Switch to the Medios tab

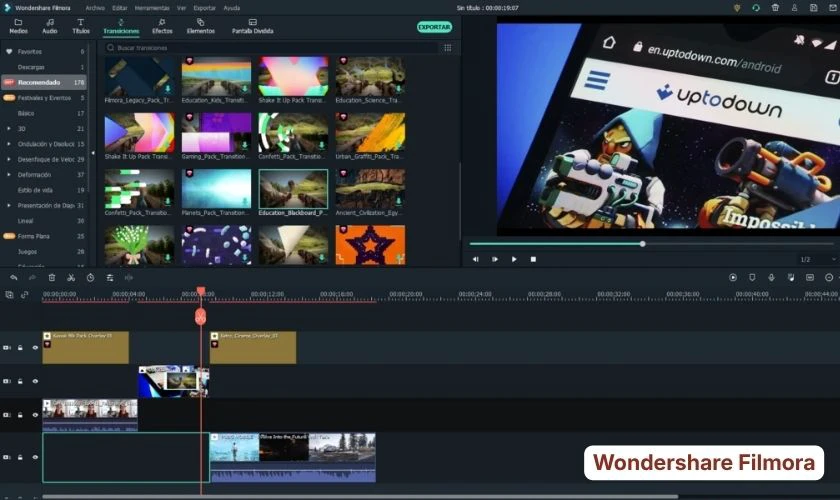[18, 26]
